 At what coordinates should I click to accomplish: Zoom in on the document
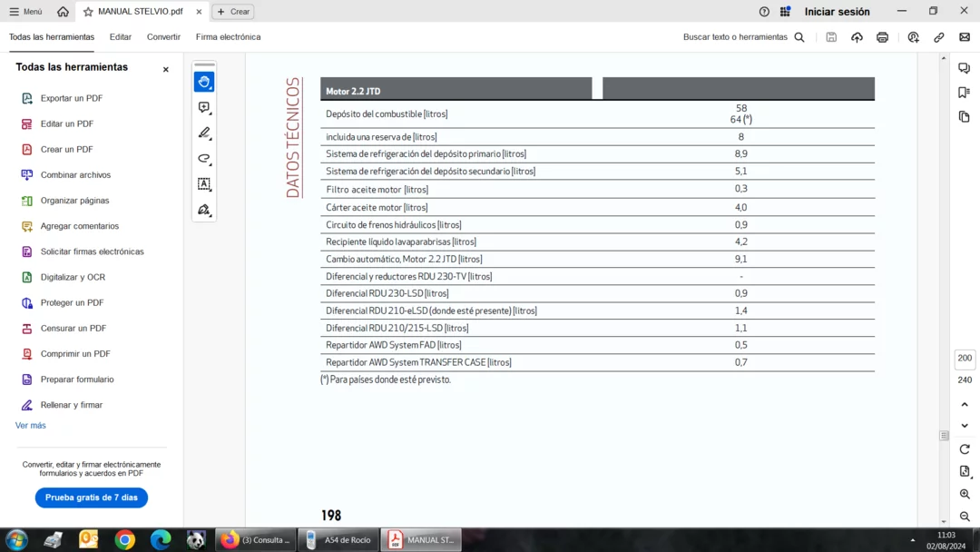pyautogui.click(x=965, y=494)
